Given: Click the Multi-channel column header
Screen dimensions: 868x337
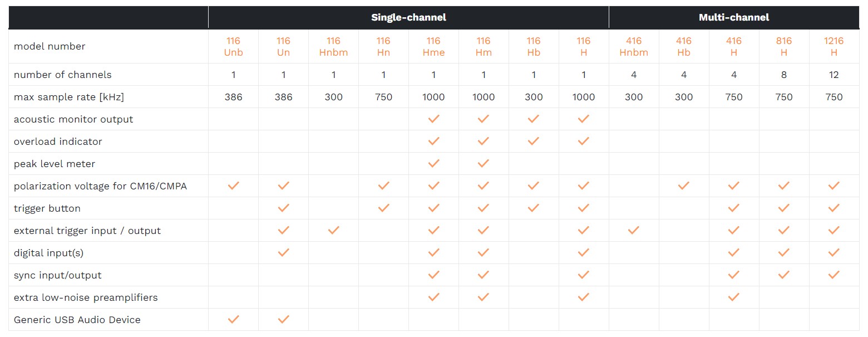Looking at the screenshot, I should coord(733,17).
